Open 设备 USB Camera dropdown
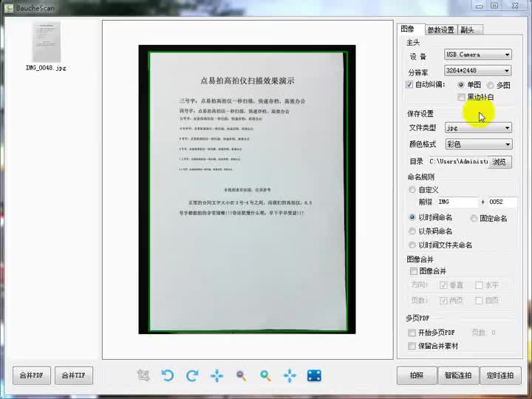This screenshot has height=399, width=532. (x=478, y=54)
